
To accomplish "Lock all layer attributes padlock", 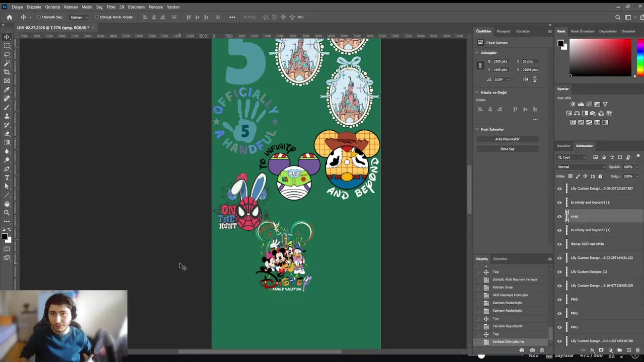I will click(x=600, y=176).
